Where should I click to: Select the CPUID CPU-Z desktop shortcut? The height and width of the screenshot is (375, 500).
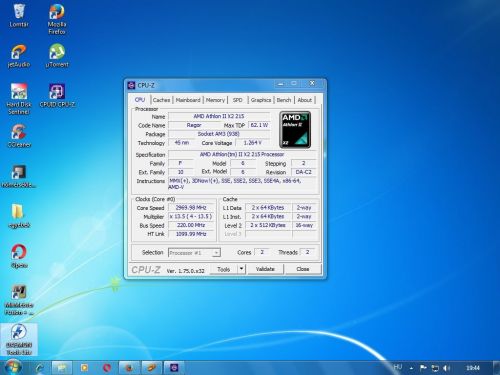click(x=57, y=96)
